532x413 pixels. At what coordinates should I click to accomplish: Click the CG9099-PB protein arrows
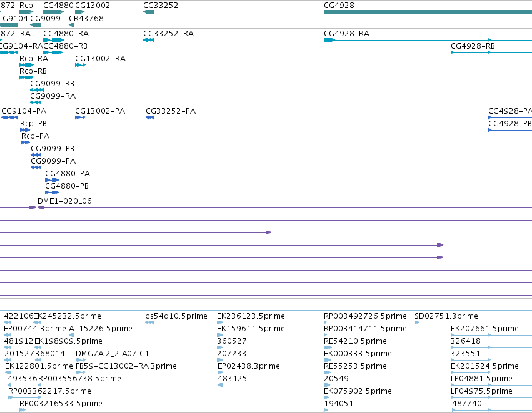(36, 155)
